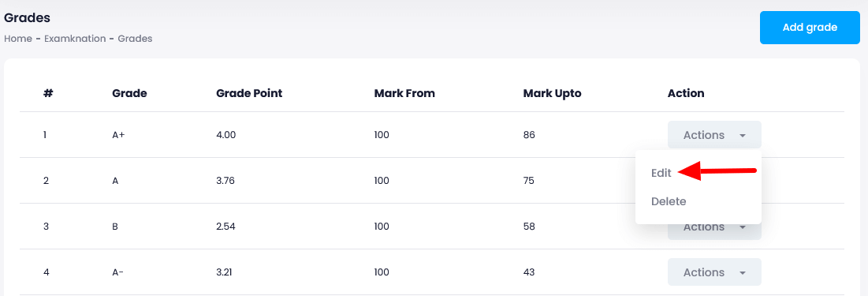Click the caret arrow on A- Actions button
This screenshot has width=868, height=296.
743,273
